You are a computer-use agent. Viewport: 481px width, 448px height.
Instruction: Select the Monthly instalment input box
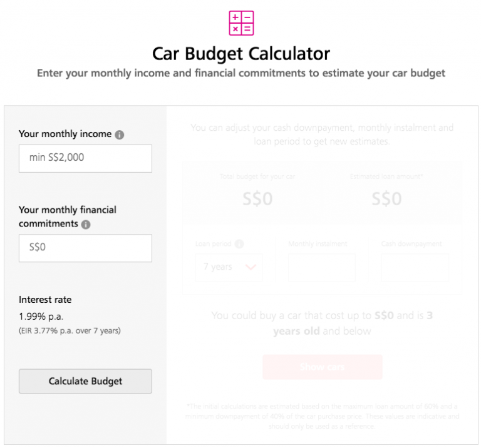(x=322, y=267)
